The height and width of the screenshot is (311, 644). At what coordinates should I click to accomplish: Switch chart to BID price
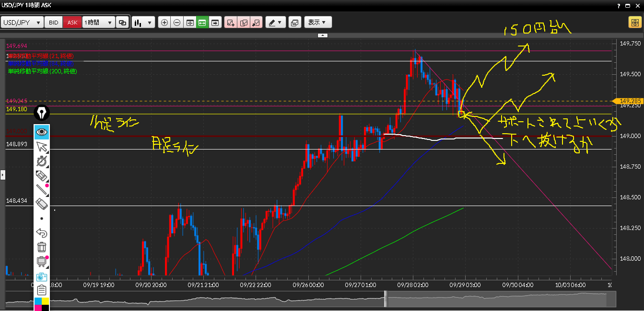54,23
